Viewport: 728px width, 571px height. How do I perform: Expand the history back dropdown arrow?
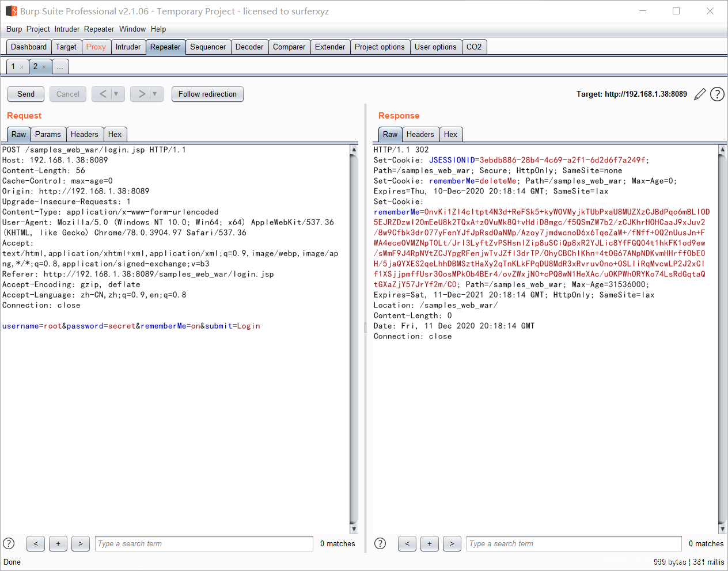[116, 94]
